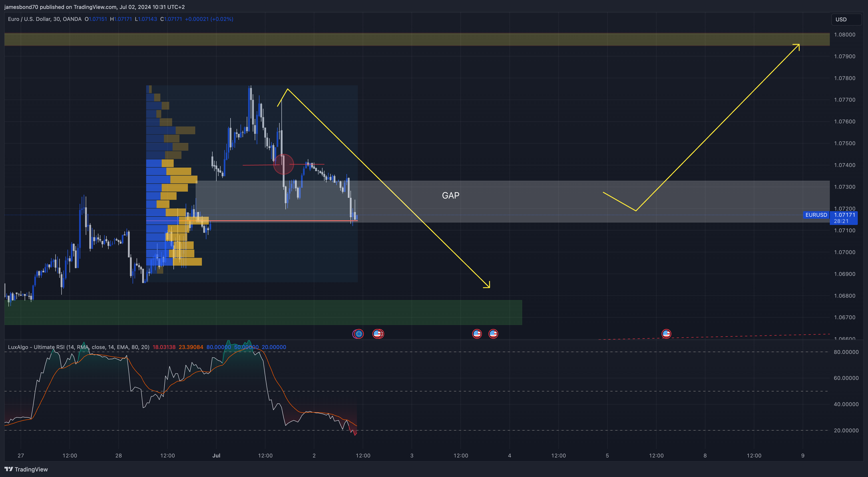
Task: Select the green support zone near 1.06700
Action: tap(263, 313)
